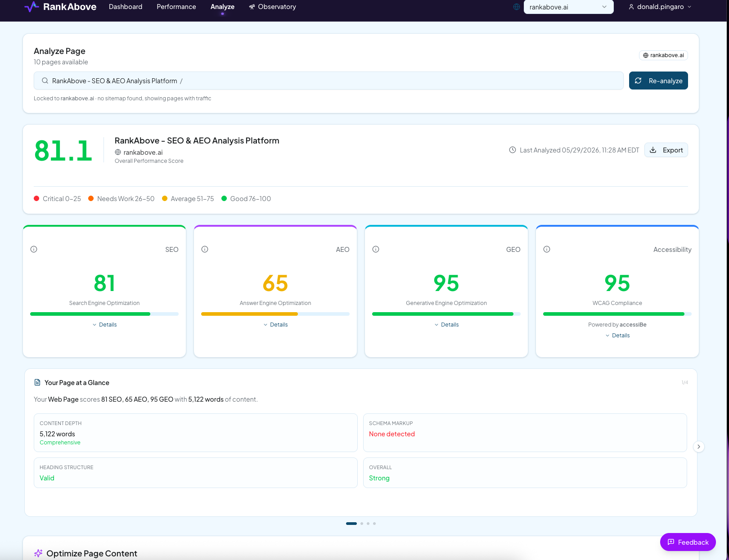Expand the SEO card Details

pos(104,325)
